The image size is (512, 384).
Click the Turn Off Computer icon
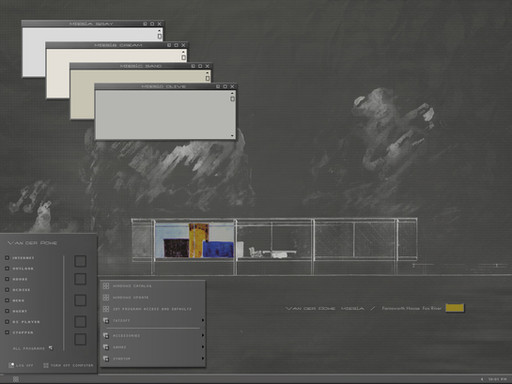46,365
